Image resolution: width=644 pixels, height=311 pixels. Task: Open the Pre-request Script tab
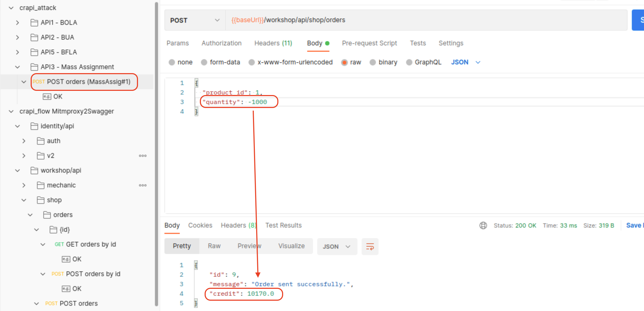[369, 43]
